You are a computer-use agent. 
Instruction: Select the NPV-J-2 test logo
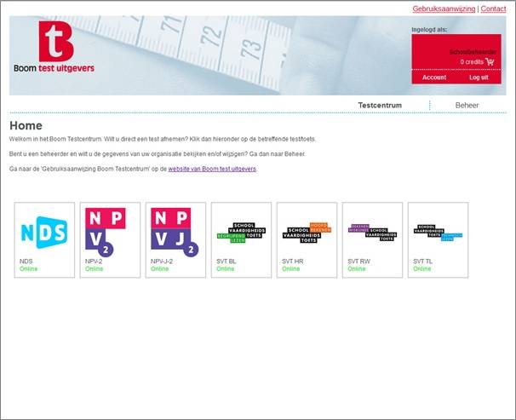[175, 231]
